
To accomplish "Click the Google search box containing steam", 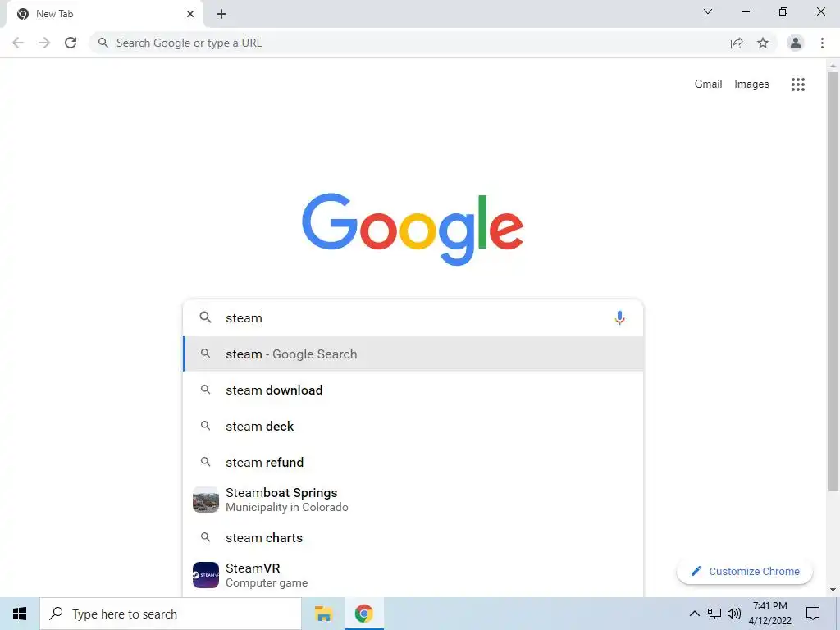I will coord(413,317).
